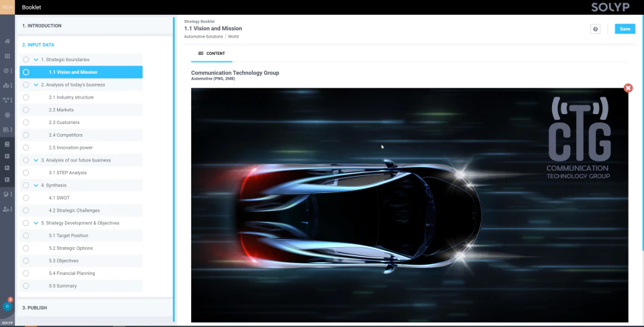The height and width of the screenshot is (327, 644).
Task: Expand the 3. PUBLISH section
Action: point(95,308)
